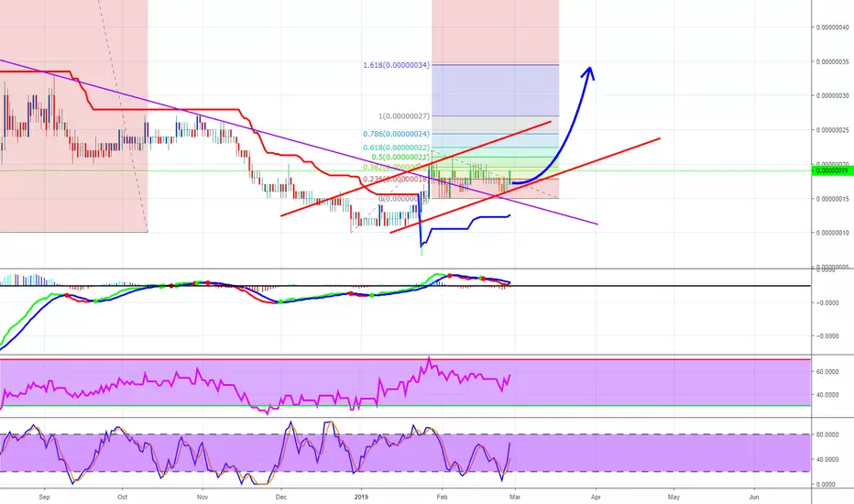The width and height of the screenshot is (854, 504).
Task: Click the Jun label on time axis
Action: click(x=754, y=497)
